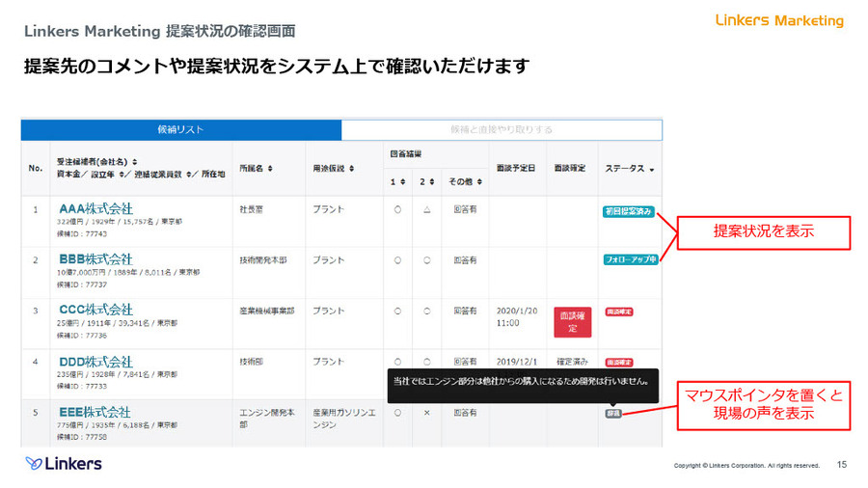868x488 pixels.
Task: Sort 回答結果 column 2 using its arrows
Action: tap(432, 181)
